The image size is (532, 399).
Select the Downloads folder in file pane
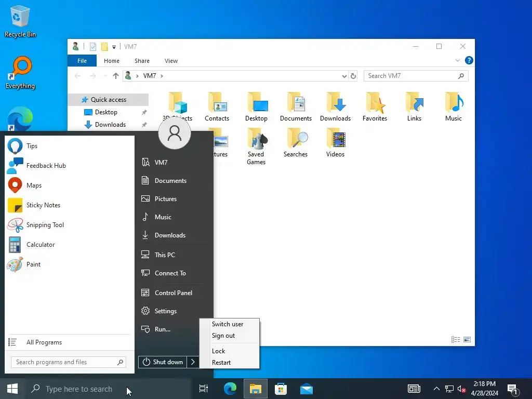[335, 107]
